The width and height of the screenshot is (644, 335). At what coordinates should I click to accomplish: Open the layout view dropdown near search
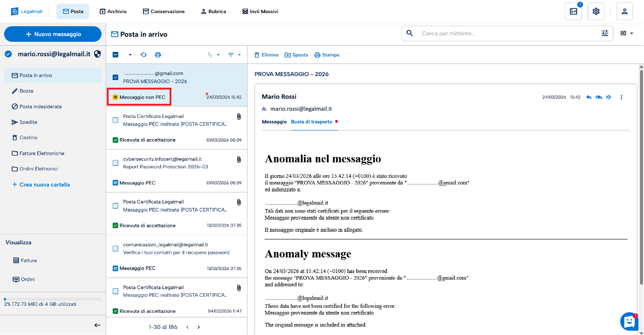(x=626, y=33)
